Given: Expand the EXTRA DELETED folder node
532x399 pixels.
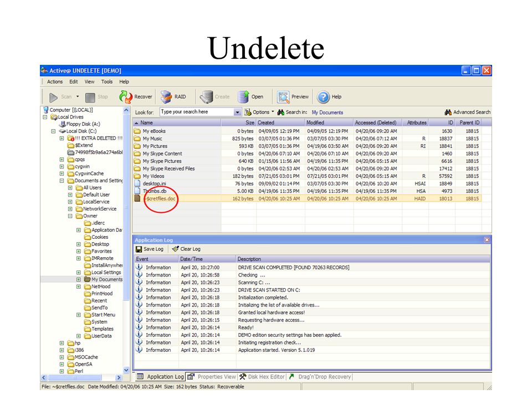Looking at the screenshot, I should coord(62,139).
